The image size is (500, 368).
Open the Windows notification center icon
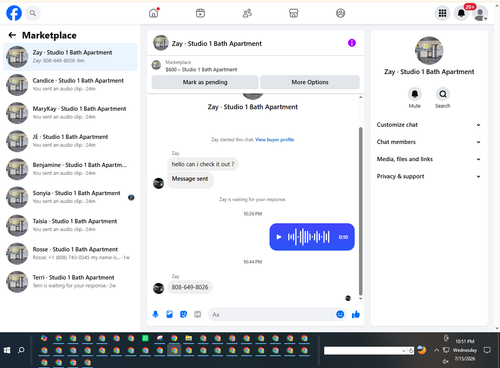pos(487,350)
